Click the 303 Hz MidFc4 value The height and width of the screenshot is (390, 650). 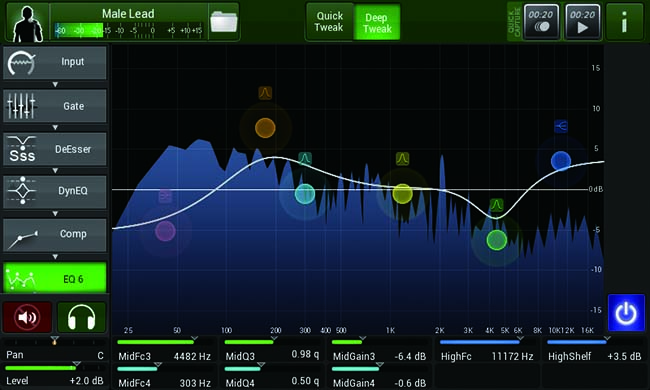195,383
